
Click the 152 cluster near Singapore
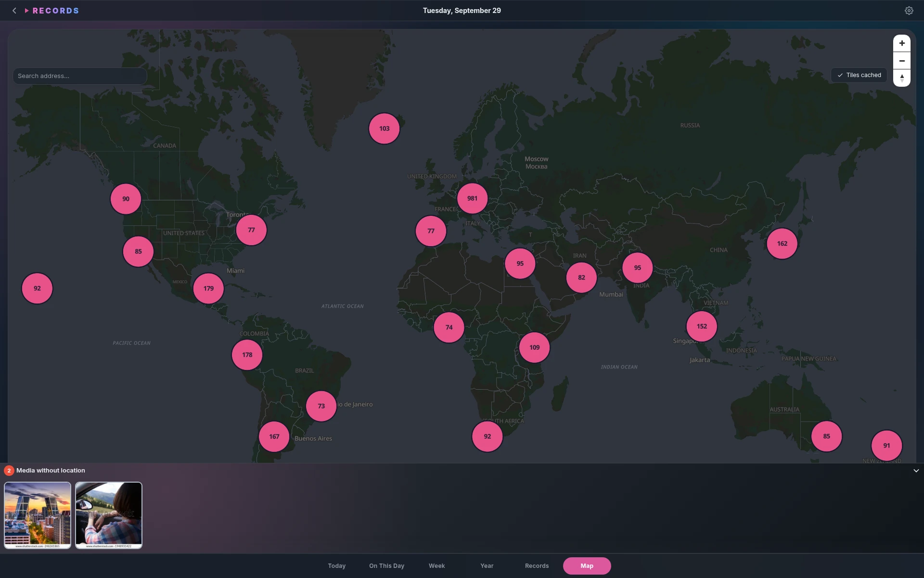702,327
